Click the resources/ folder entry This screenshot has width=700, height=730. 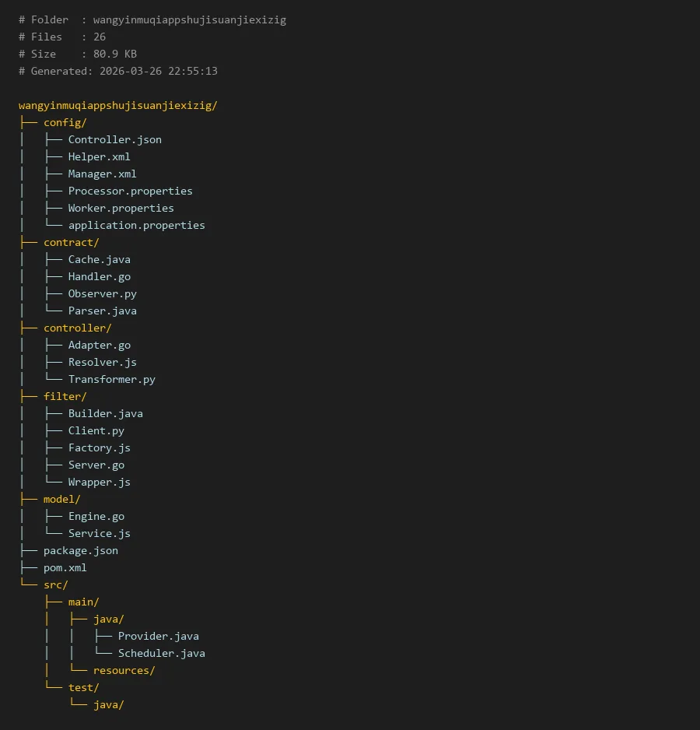124,670
